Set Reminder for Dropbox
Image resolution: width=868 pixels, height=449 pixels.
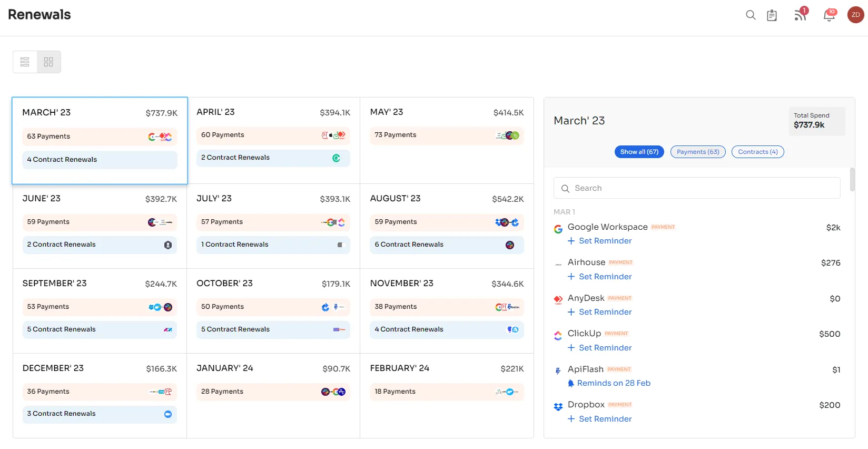click(599, 419)
